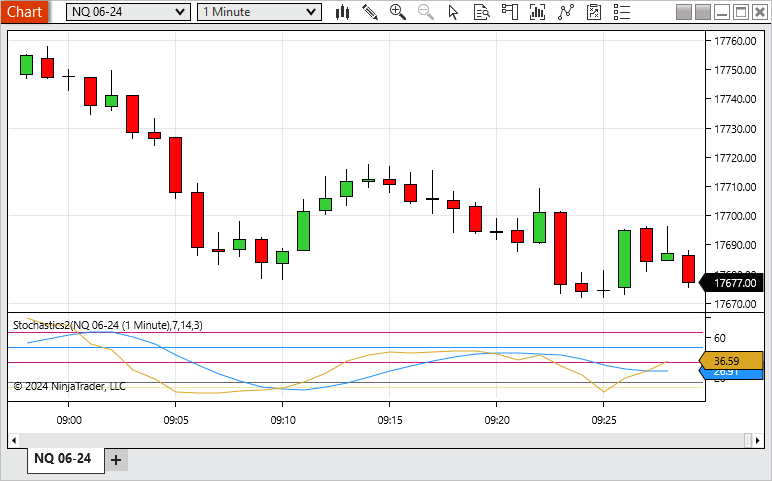Viewport: 772px width, 481px height.
Task: Open chart Properties list icon
Action: click(x=622, y=12)
